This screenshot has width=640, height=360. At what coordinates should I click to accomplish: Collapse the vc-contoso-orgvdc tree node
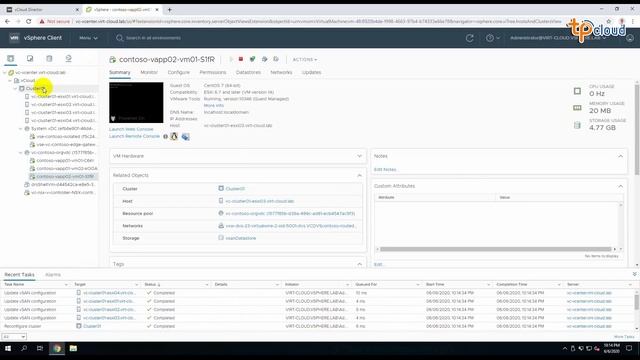coord(21,153)
